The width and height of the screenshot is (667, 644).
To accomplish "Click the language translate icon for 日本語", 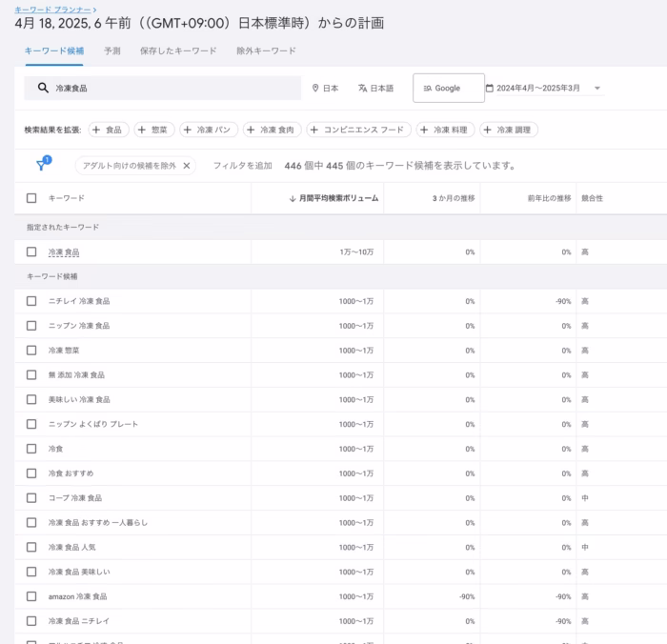I will [x=362, y=88].
